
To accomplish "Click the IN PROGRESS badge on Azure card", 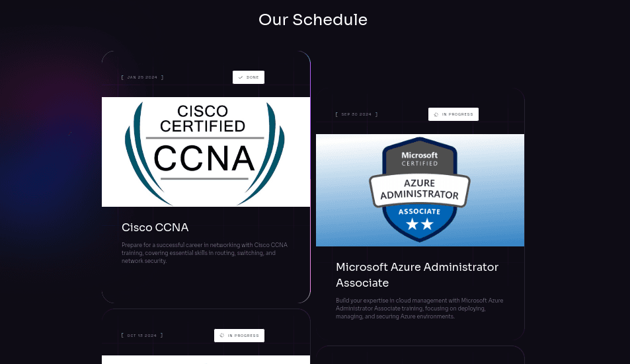I will pos(453,114).
